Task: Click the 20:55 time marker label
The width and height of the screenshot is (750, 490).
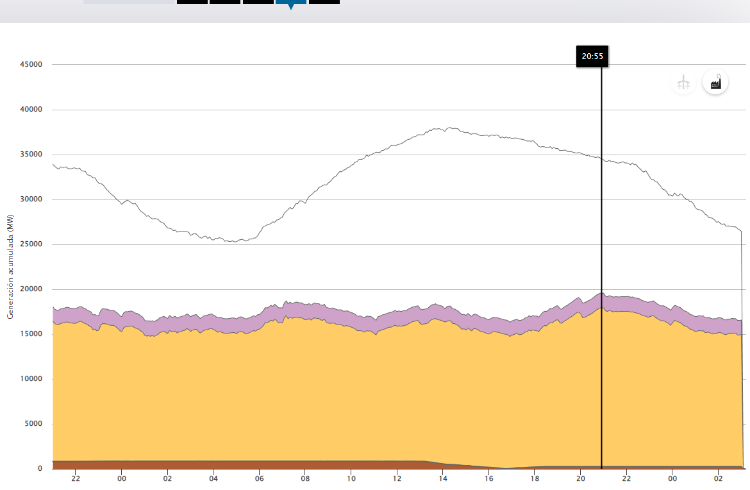Action: pyautogui.click(x=592, y=57)
